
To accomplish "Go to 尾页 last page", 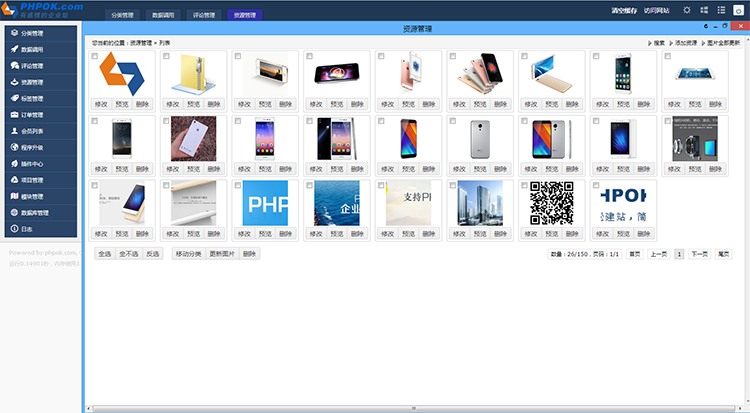I will (723, 254).
